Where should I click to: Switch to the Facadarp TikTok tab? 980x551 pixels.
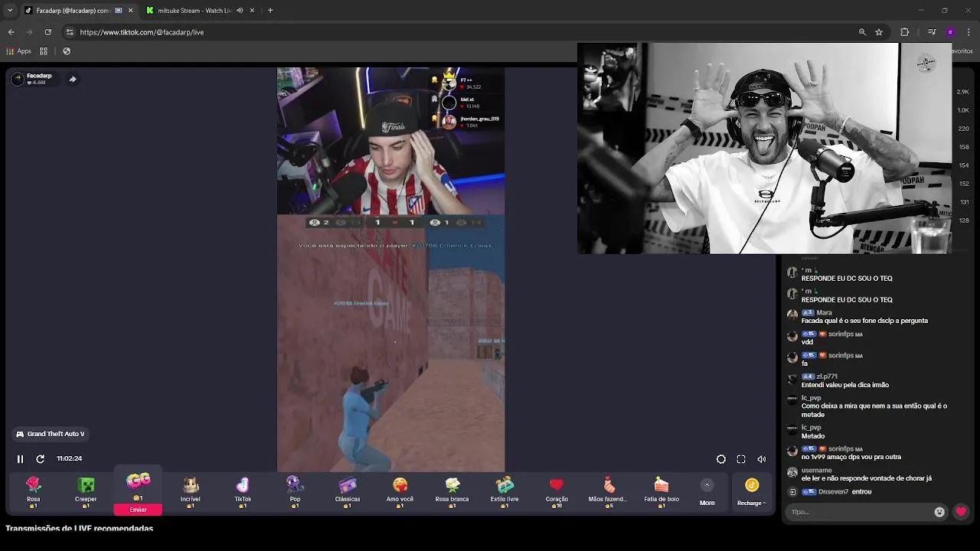(73, 11)
